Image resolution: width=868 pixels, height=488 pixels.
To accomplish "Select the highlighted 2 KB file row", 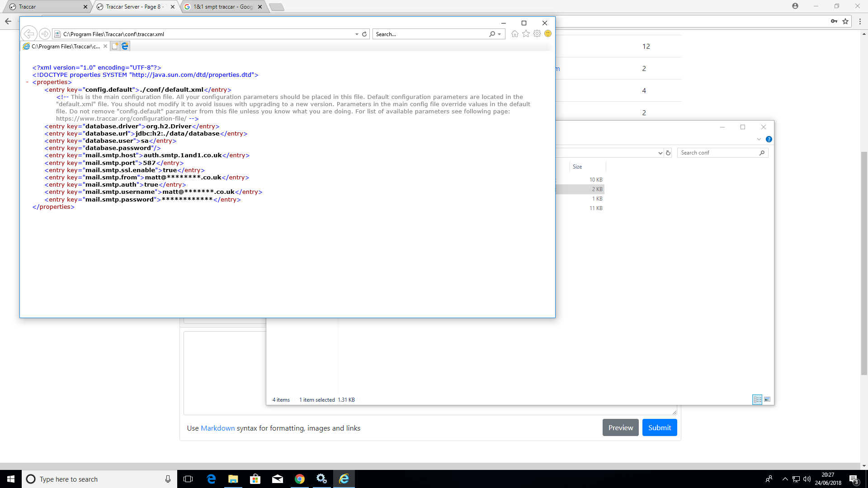I will coord(580,189).
